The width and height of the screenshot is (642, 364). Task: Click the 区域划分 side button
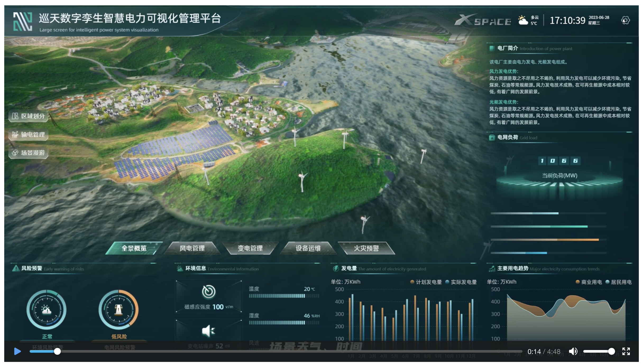(29, 116)
